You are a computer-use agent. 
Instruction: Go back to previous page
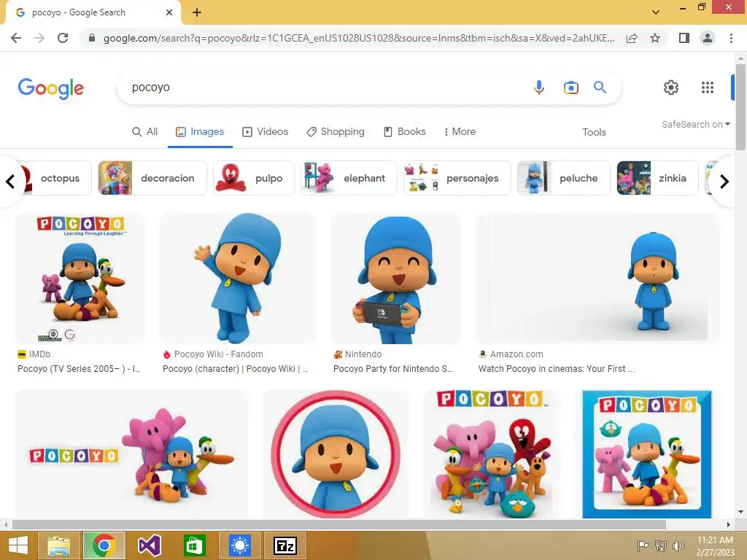click(16, 38)
